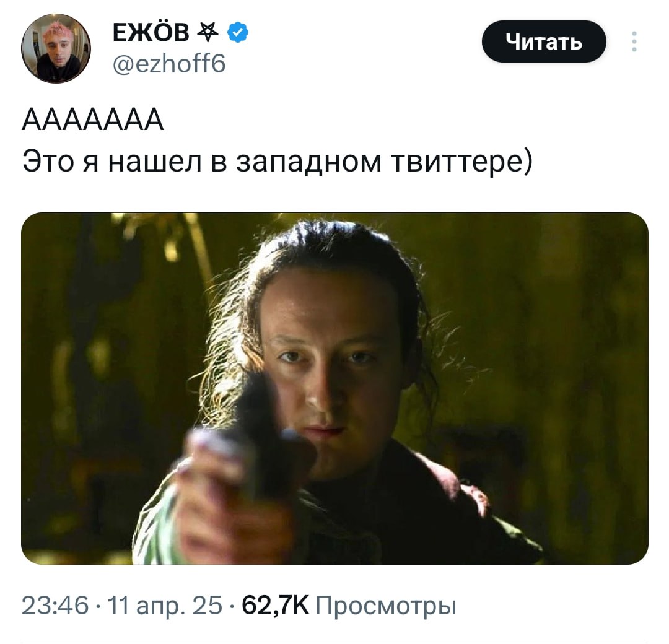Open the round profile avatar picture
Screen dimensions: 669x644
click(x=56, y=48)
